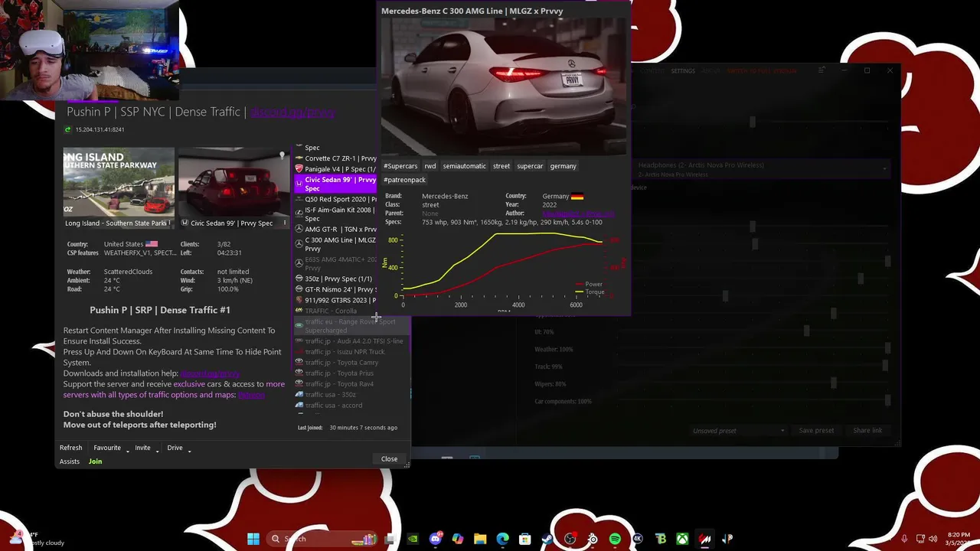This screenshot has width=980, height=551.
Task: Open the Assists options
Action: [70, 461]
